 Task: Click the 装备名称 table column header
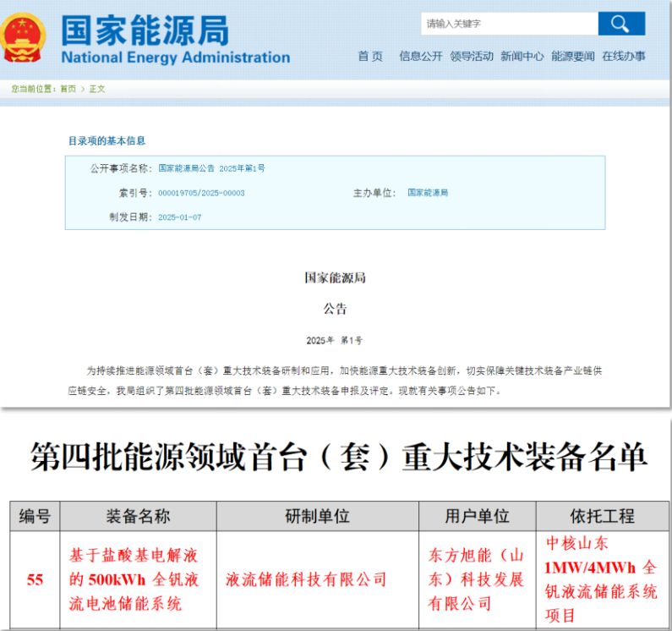(138, 516)
